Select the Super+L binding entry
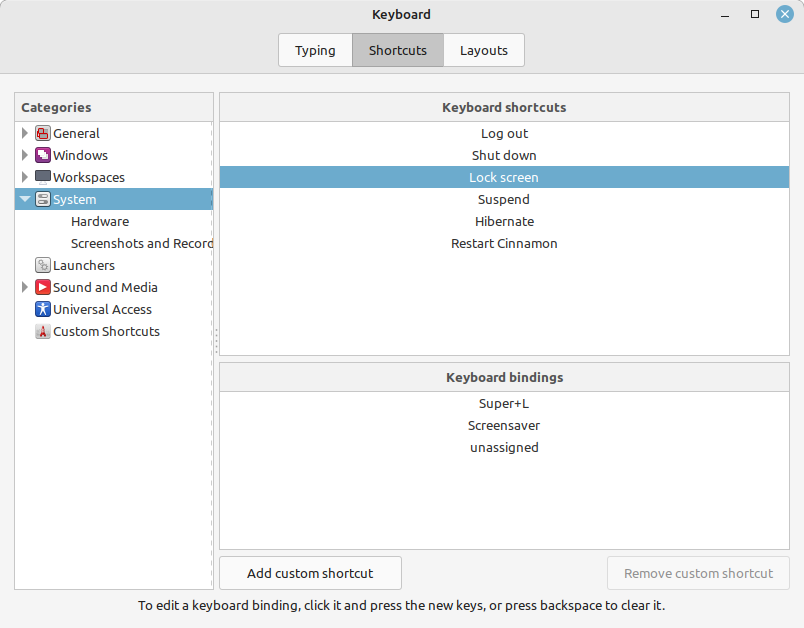Viewport: 804px width, 628px height. (504, 403)
